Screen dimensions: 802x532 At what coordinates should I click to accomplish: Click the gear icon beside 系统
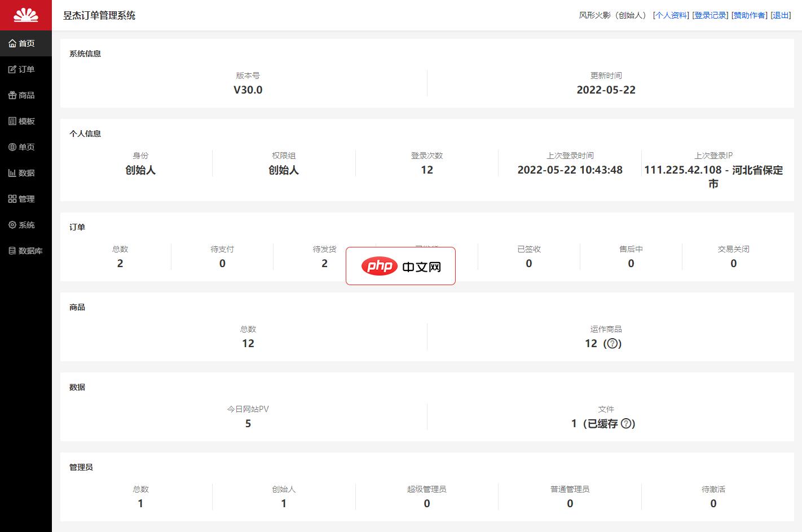click(12, 225)
